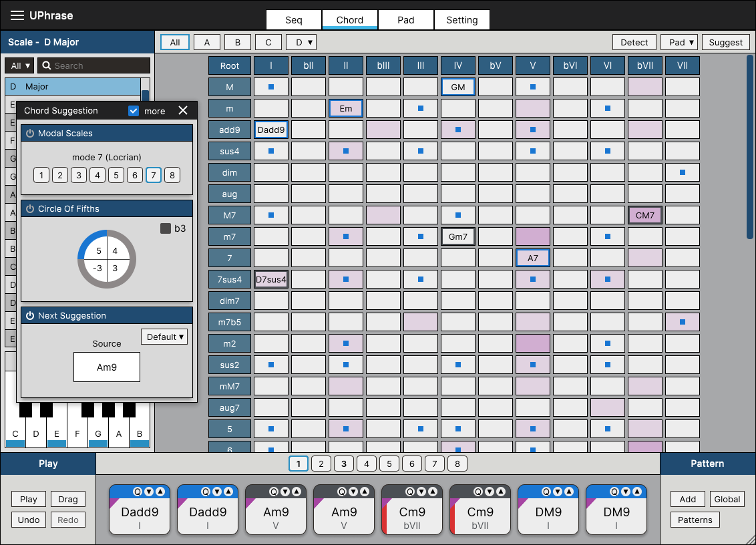
Task: Click the down arrow on the second Am9 pad
Action: (353, 492)
